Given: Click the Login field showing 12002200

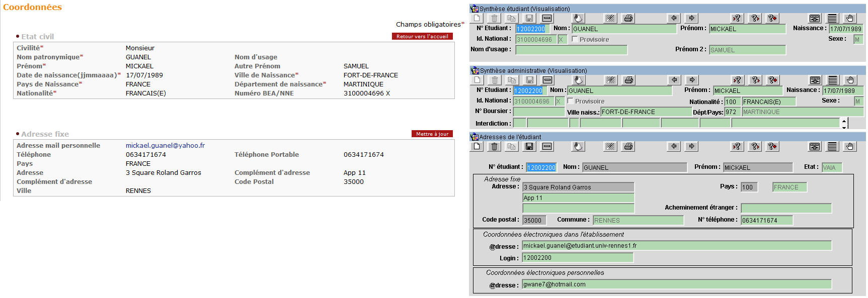Looking at the screenshot, I should coord(577,258).
